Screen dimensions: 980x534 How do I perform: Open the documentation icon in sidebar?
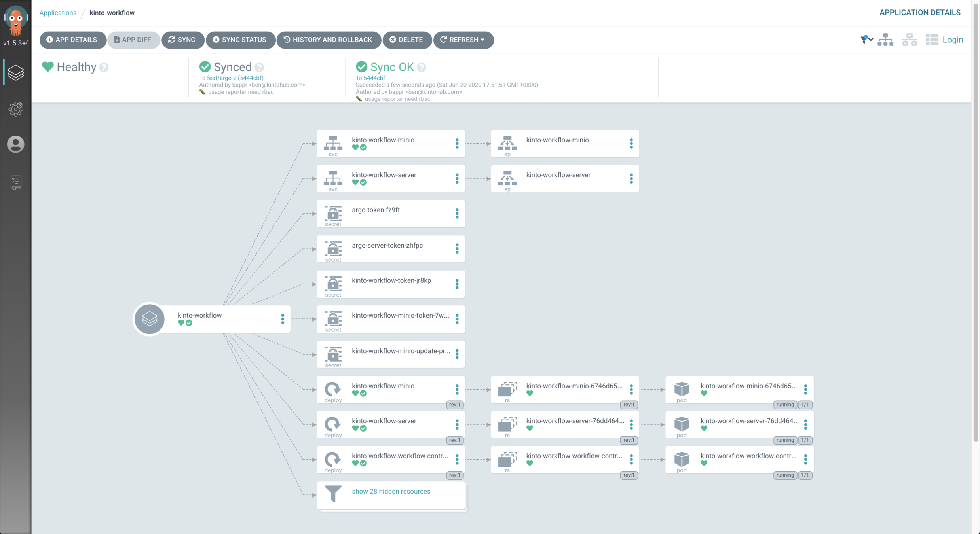point(15,182)
